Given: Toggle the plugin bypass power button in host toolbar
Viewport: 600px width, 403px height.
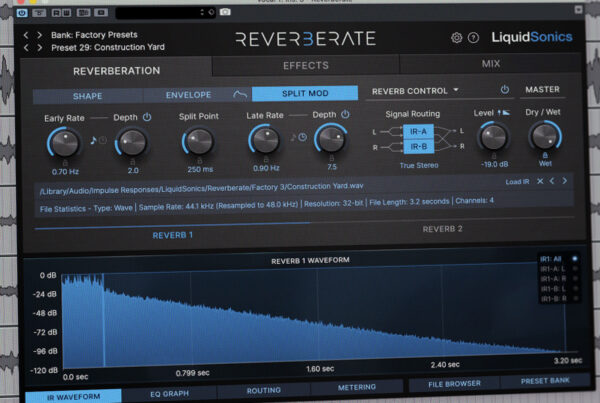Looking at the screenshot, I should 22,13.
